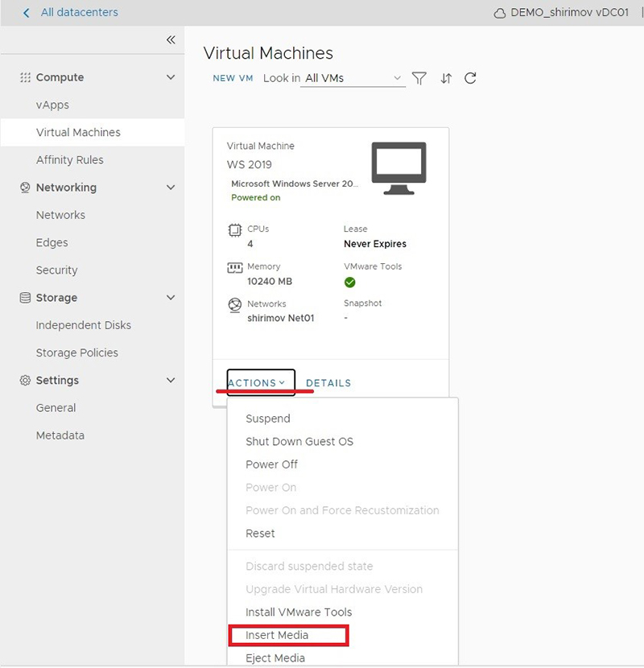
Task: Click the Settings section label
Action: [x=57, y=381]
